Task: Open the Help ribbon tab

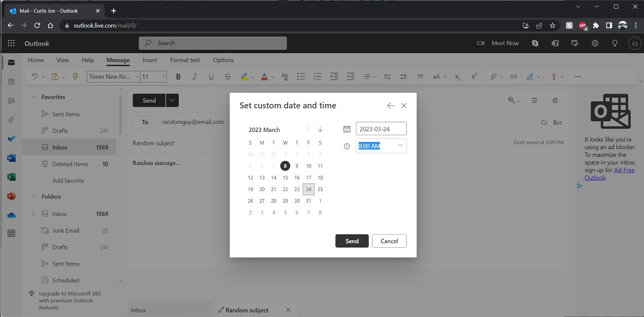Action: click(x=87, y=60)
